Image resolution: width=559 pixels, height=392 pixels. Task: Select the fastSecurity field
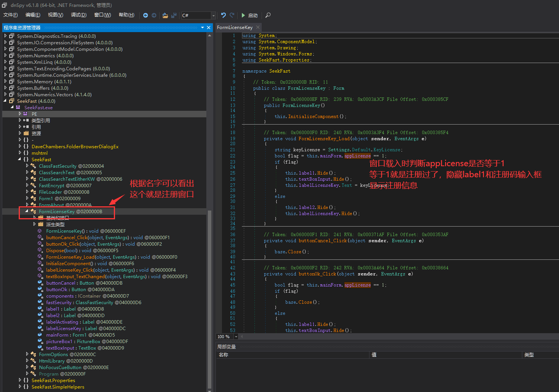[x=94, y=302]
